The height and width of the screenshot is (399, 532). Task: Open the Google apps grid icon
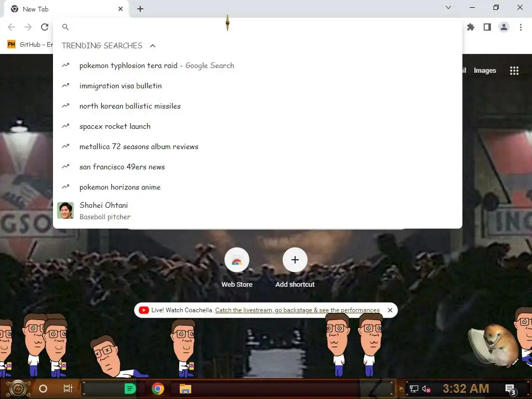coord(514,71)
